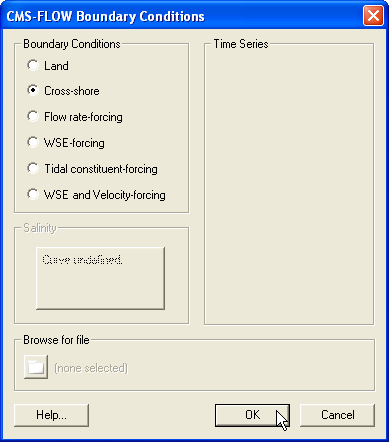This screenshot has height=442, width=389.
Task: Click the 'Tidal constituent-forcing' label text
Action: (x=101, y=169)
